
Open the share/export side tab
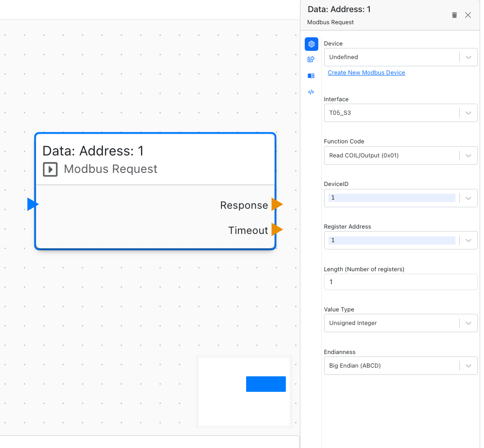tap(312, 60)
